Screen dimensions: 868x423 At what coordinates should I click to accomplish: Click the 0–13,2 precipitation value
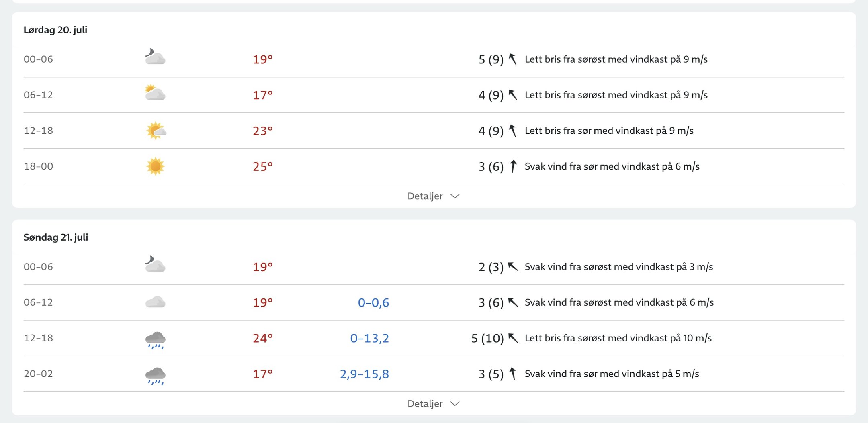coord(369,338)
